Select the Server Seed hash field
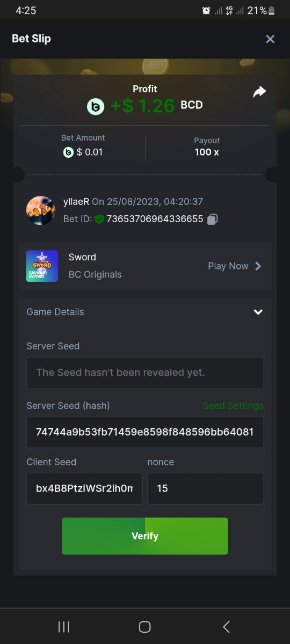Viewport: 290px width, 644px height. pos(145,431)
